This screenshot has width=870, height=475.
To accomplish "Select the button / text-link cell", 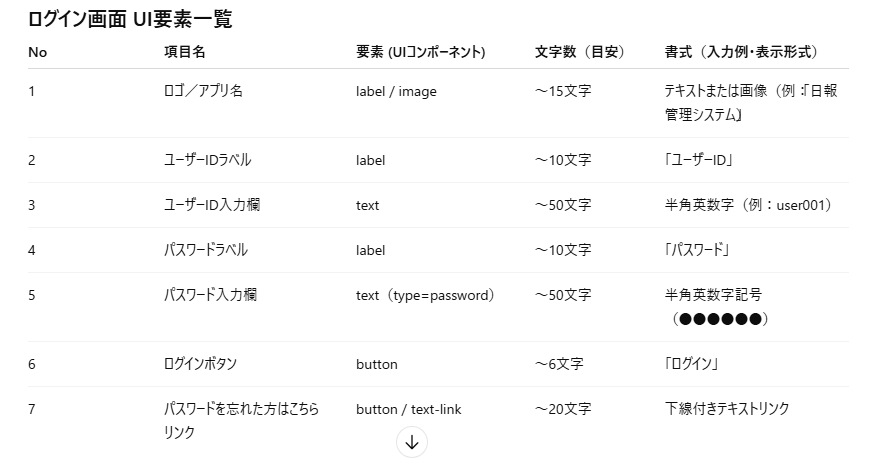I will click(x=408, y=409).
